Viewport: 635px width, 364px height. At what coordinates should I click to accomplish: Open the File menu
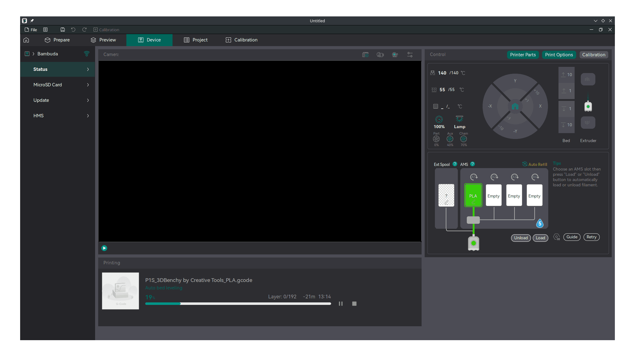pyautogui.click(x=31, y=30)
